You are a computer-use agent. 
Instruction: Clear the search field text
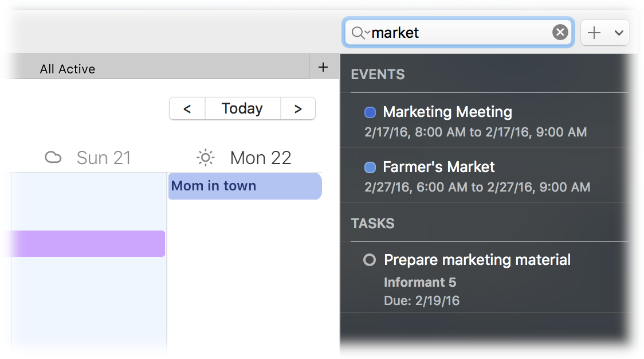(560, 33)
